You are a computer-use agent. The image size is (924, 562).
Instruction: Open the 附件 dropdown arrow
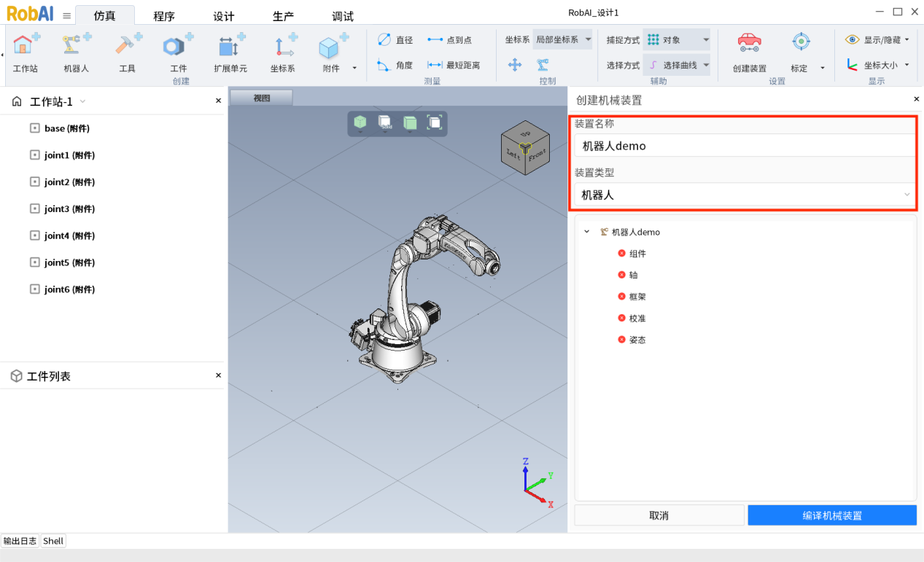click(x=354, y=68)
